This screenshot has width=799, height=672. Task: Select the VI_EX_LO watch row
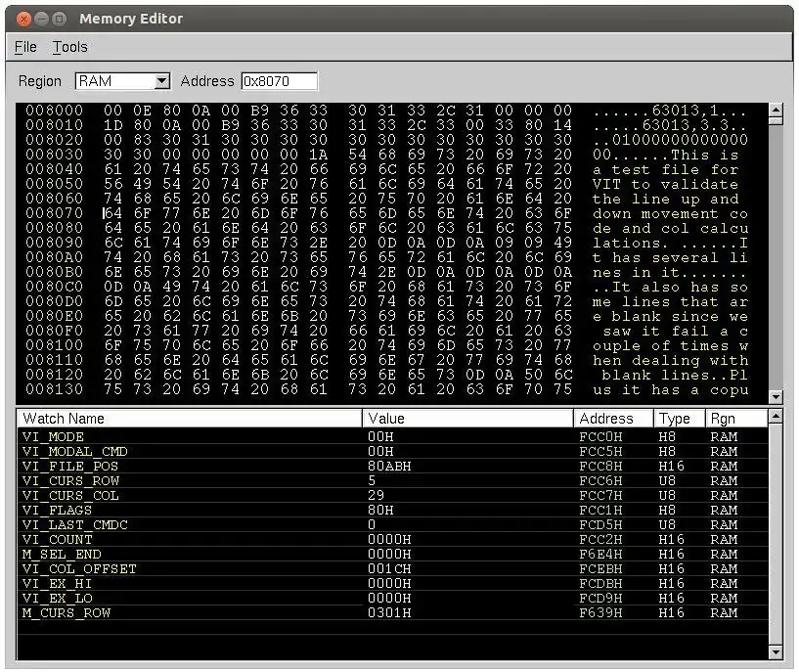392,598
